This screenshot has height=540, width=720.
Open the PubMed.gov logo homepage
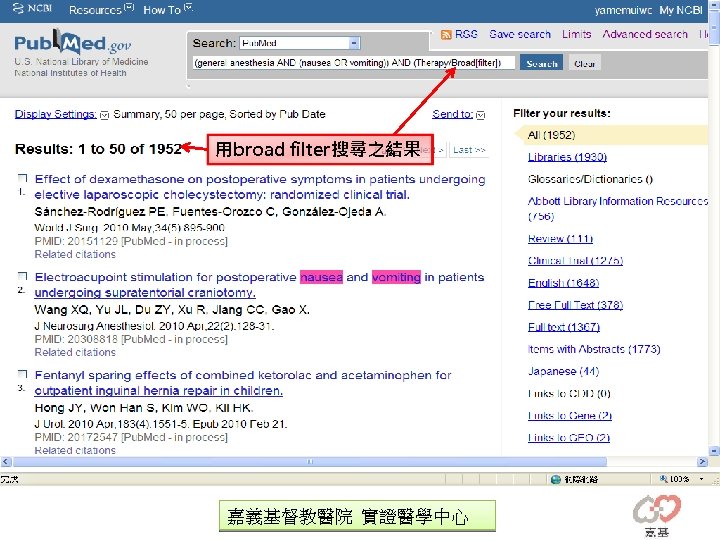(73, 42)
